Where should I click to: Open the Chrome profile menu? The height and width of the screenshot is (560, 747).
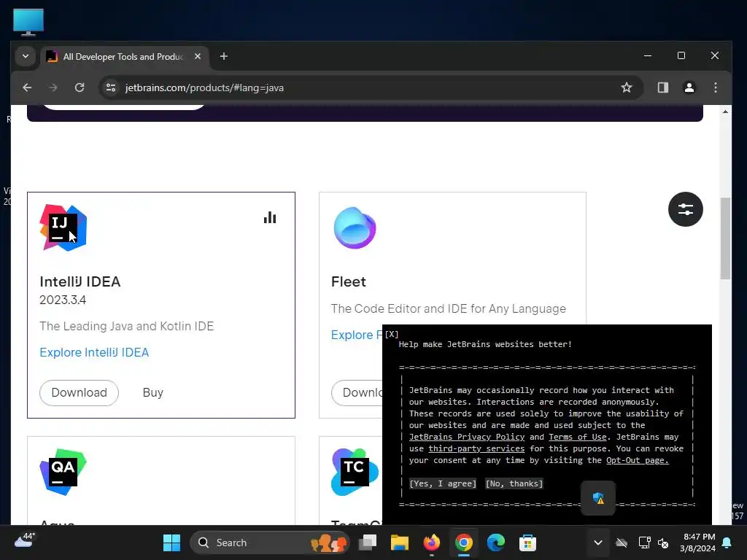(689, 87)
